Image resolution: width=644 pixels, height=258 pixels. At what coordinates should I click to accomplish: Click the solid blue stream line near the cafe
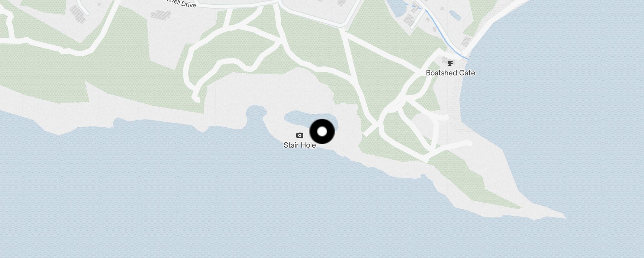click(x=446, y=38)
